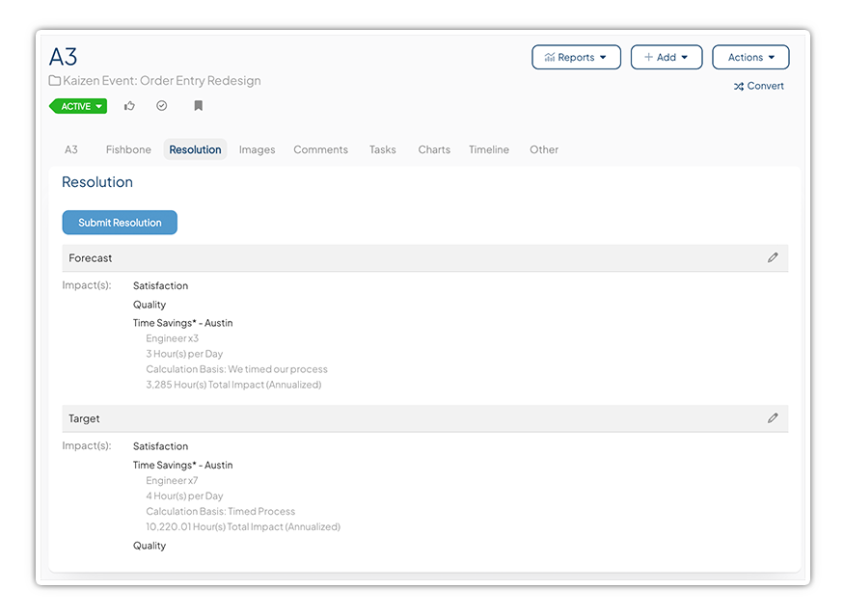The height and width of the screenshot is (616, 844).
Task: Click the folder icon beside Kaizen Event
Action: 55,81
